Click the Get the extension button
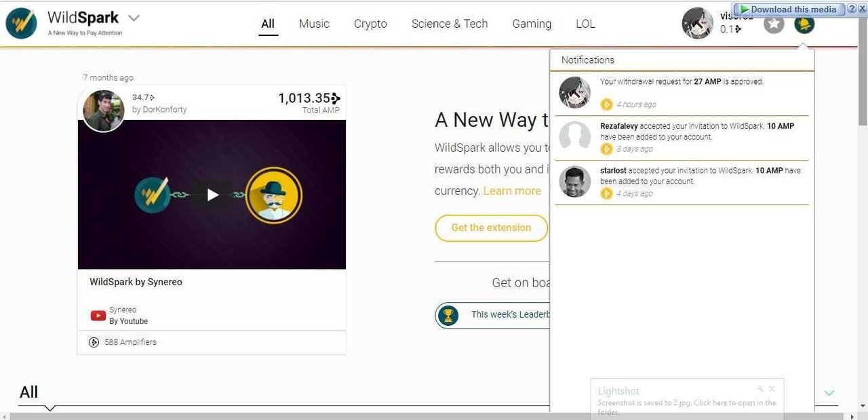This screenshot has height=420, width=868. [x=491, y=228]
